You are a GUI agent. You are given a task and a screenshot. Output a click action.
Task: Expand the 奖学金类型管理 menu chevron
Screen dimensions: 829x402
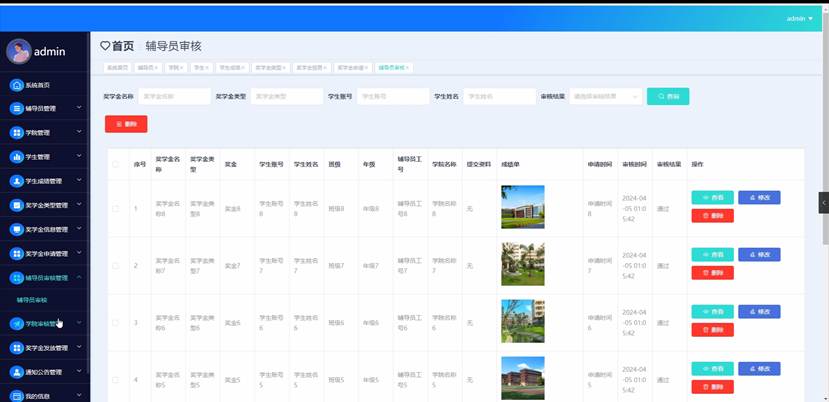79,204
